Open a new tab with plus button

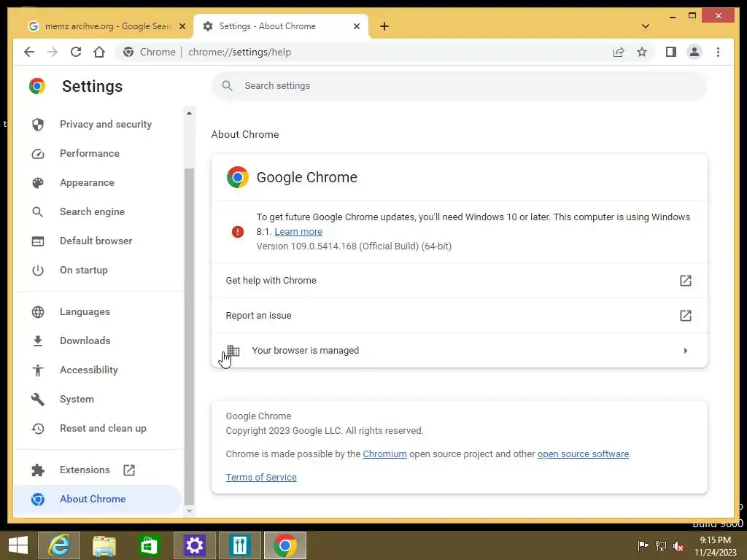point(384,26)
